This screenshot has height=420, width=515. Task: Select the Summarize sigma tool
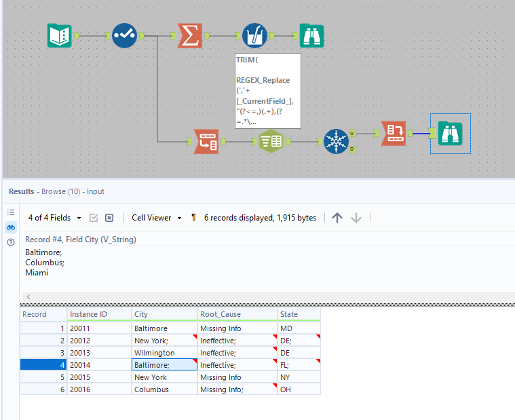point(190,35)
